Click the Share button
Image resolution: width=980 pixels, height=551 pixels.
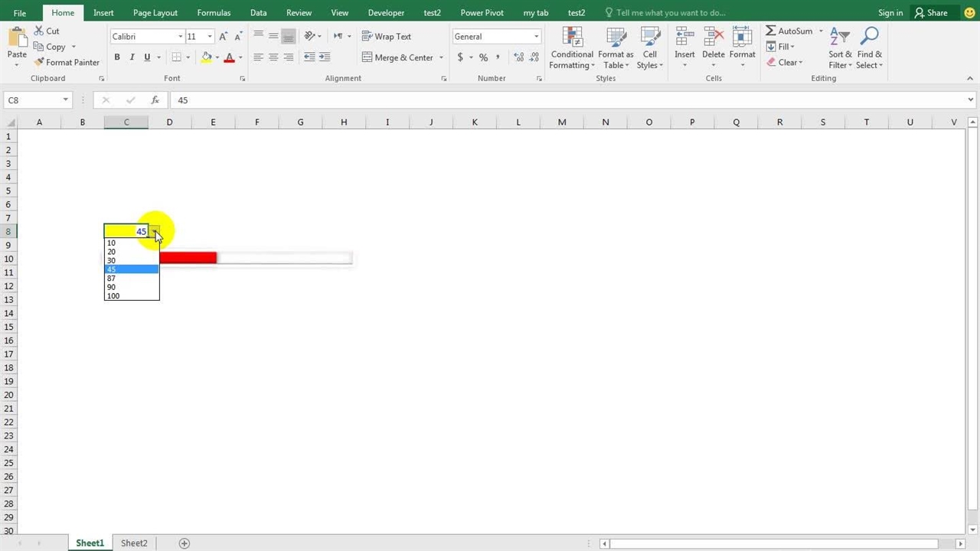pyautogui.click(x=931, y=13)
